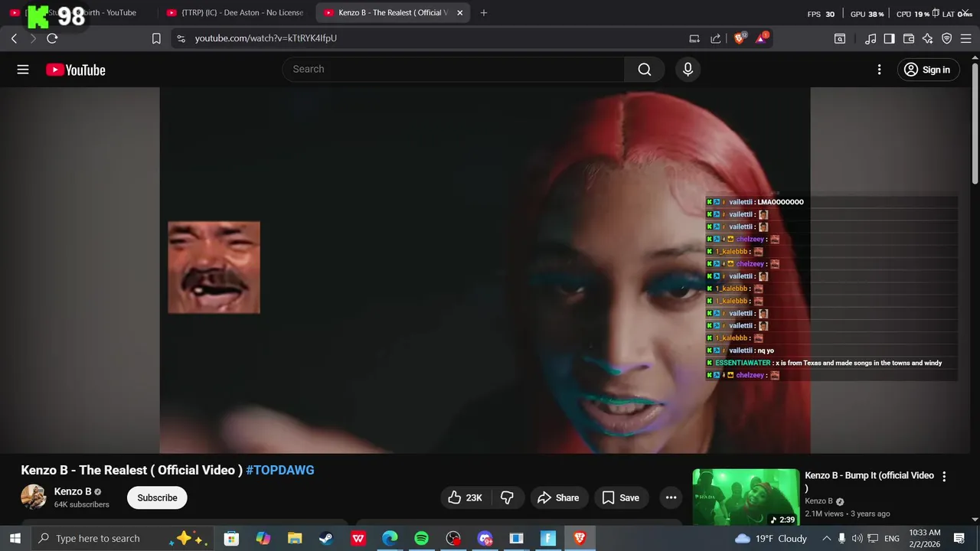Viewport: 980px width, 551px height.
Task: Open Kenzo B channel name link
Action: pyautogui.click(x=73, y=491)
